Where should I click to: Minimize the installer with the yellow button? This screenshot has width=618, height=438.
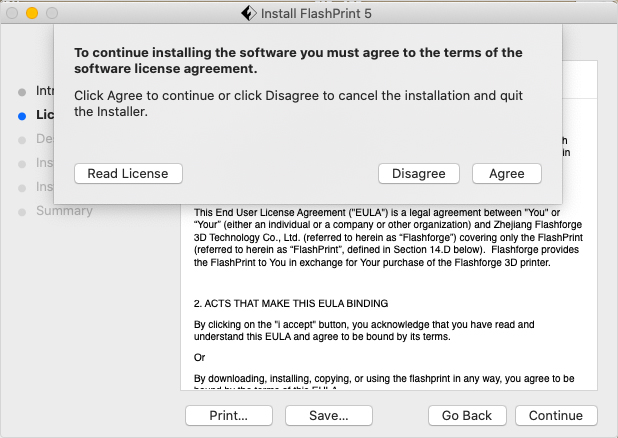(x=32, y=13)
